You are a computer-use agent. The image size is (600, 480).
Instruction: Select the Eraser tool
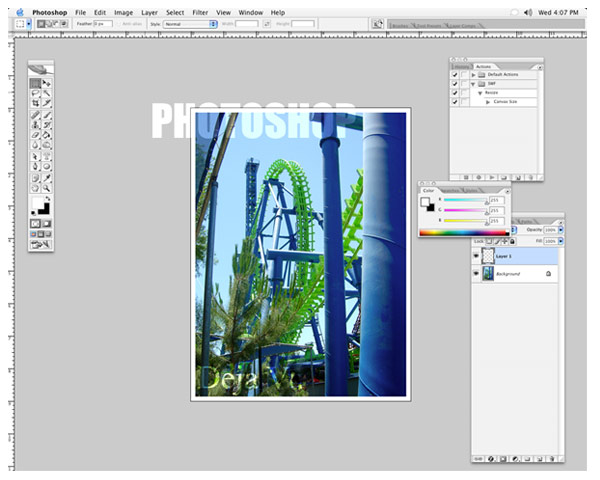35,135
